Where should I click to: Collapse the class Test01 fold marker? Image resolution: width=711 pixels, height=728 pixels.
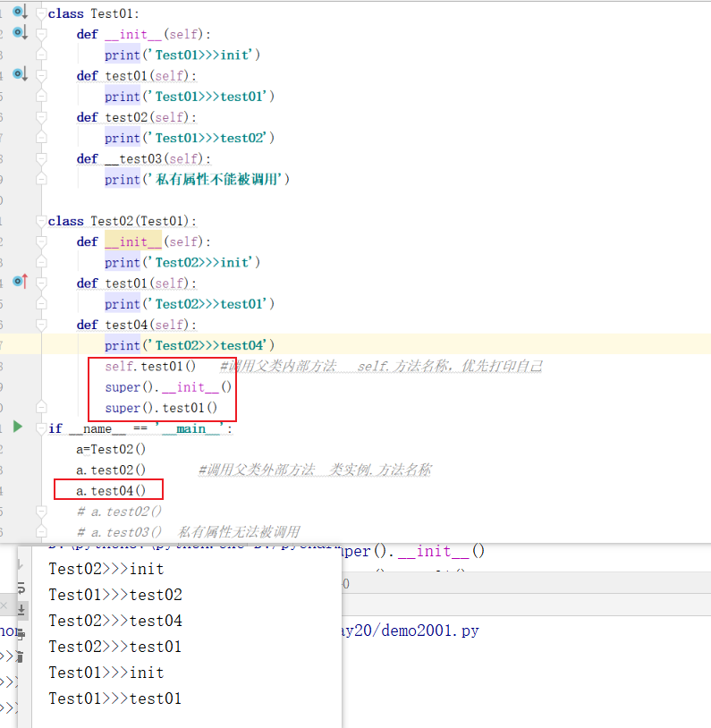(41, 13)
